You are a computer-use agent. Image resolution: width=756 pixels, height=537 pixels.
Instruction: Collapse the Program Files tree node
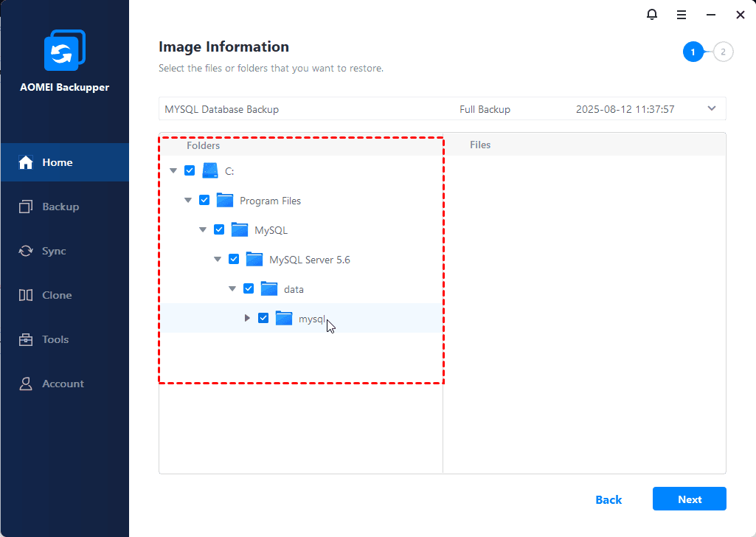188,200
